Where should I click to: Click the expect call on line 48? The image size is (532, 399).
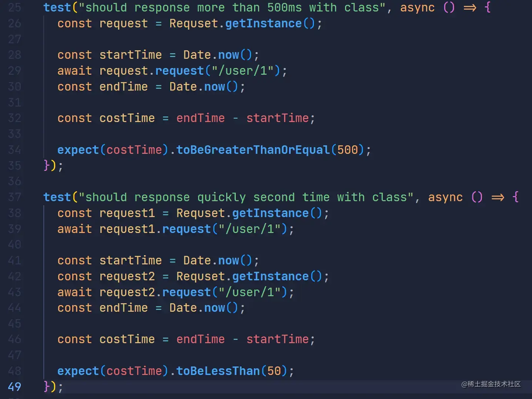(x=78, y=371)
